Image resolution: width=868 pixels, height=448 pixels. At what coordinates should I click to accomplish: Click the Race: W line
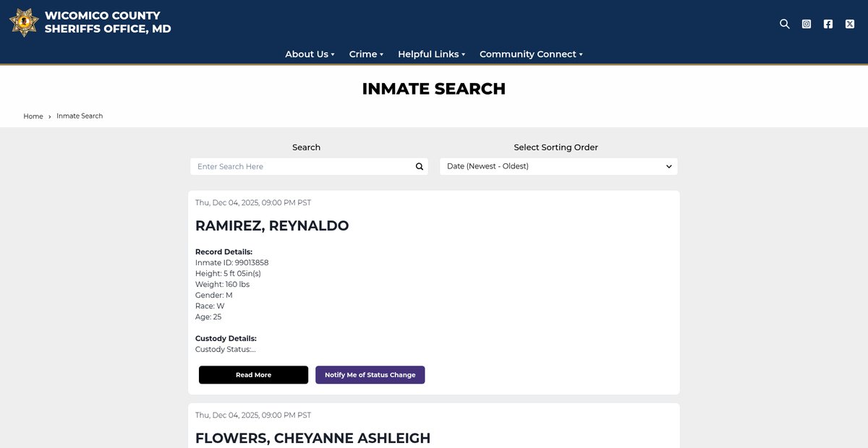pos(210,306)
